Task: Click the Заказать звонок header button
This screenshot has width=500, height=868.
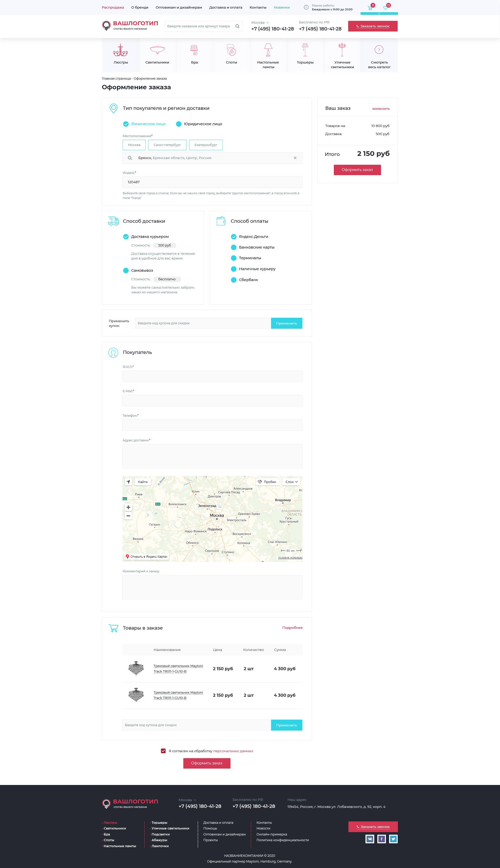Action: click(373, 26)
